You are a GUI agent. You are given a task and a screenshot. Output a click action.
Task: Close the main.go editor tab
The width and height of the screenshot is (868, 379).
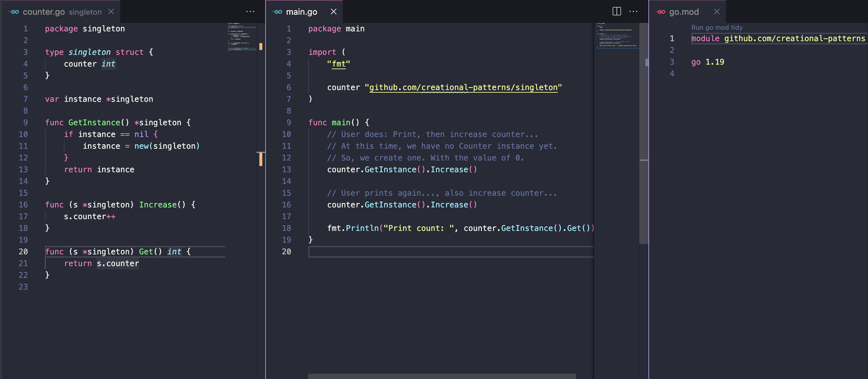coord(334,12)
